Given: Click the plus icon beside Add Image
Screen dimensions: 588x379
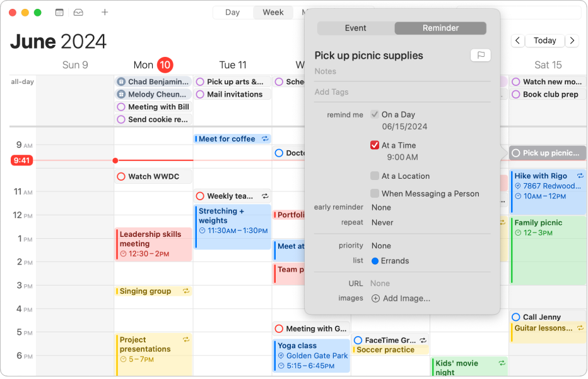Looking at the screenshot, I should tap(375, 298).
